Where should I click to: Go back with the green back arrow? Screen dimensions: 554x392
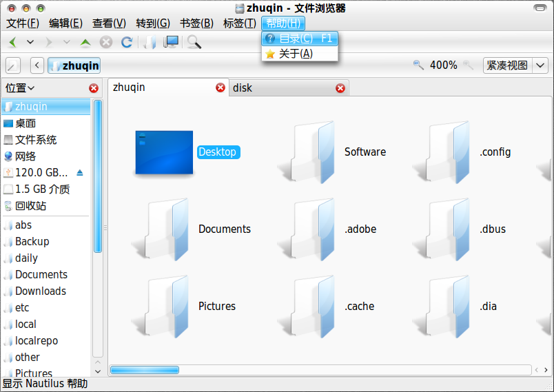point(13,42)
